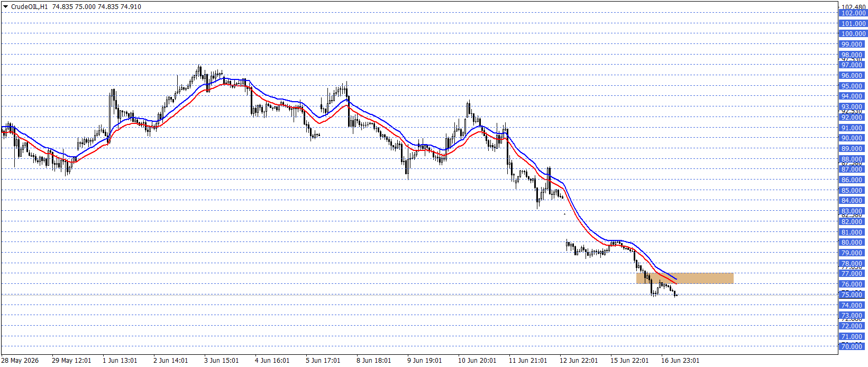Click the 2 Jun 14:01 time label
The height and width of the screenshot is (367, 868).
pos(170,361)
